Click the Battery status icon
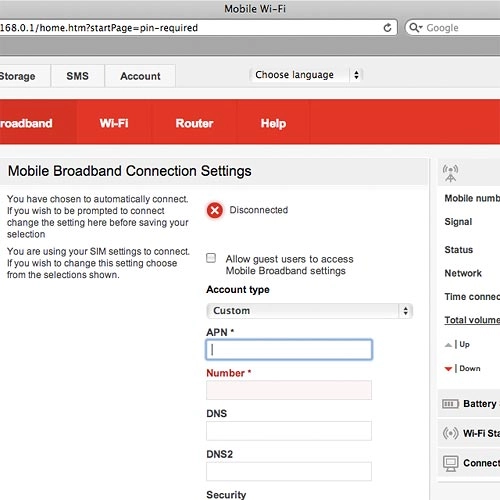Screen dimensions: 500x500 pyautogui.click(x=450, y=404)
